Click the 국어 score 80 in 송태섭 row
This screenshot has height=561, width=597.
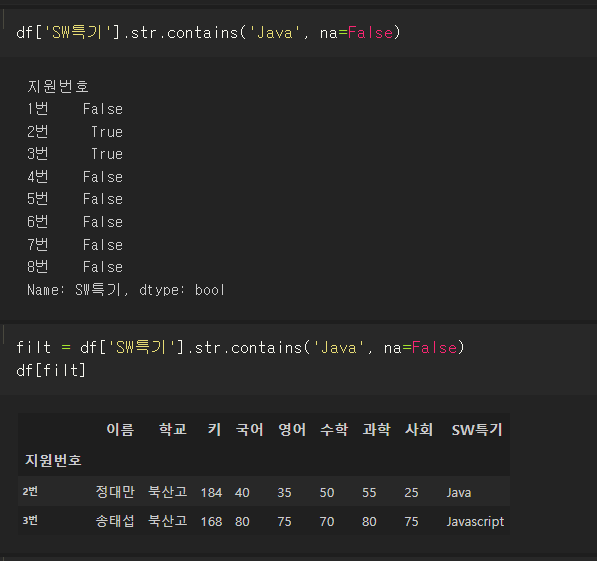point(242,521)
